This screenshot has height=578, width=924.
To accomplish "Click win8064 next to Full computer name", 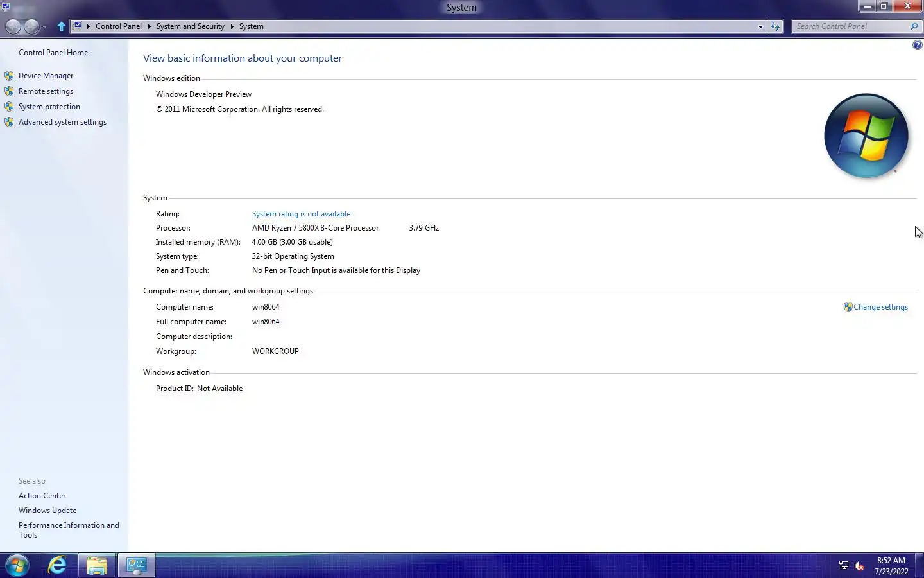I will click(x=266, y=322).
